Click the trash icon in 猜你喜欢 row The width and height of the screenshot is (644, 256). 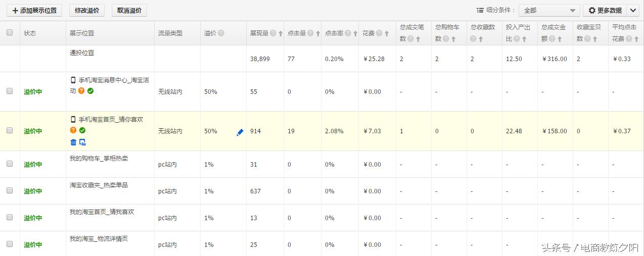tap(73, 142)
